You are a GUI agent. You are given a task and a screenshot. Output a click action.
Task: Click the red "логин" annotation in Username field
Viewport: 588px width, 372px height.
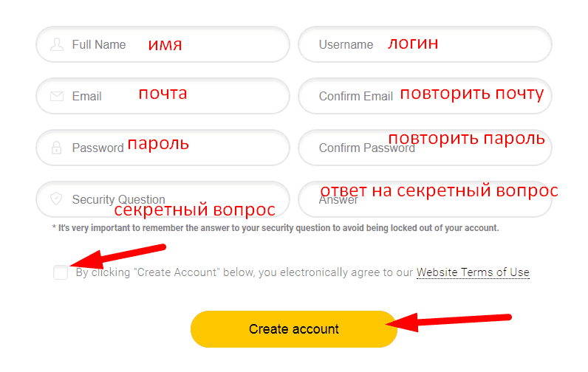point(413,44)
